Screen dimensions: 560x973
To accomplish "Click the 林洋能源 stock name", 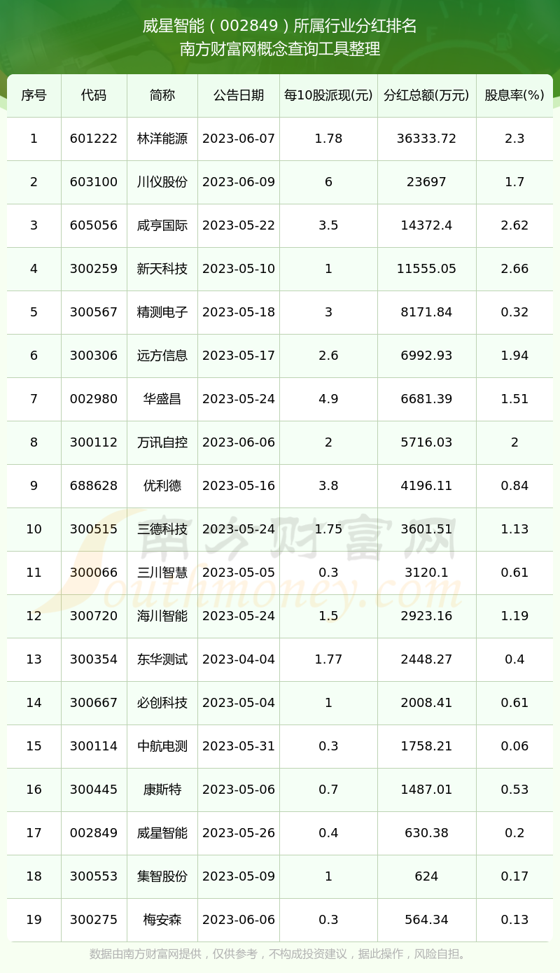I will [162, 139].
